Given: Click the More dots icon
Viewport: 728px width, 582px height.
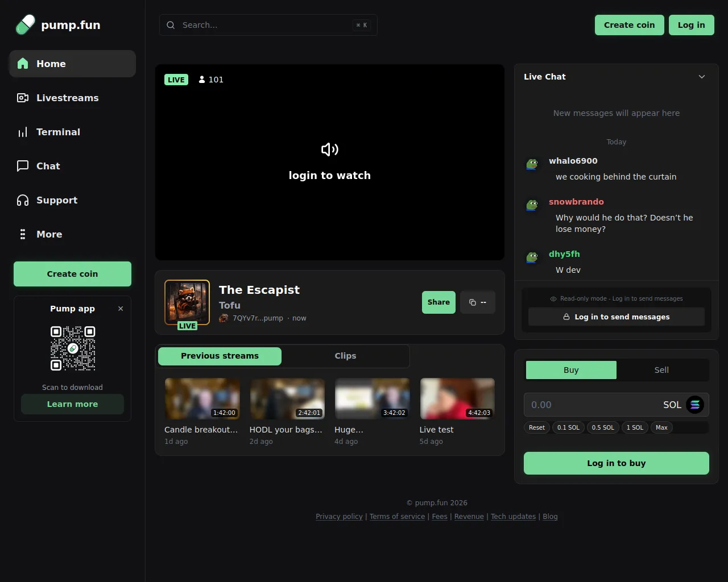Looking at the screenshot, I should (x=23, y=234).
